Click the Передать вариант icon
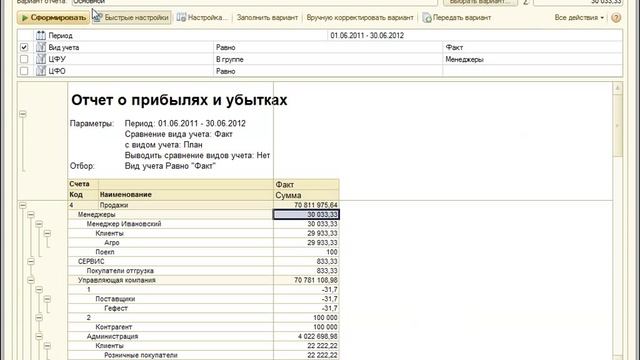Screen dimensions: 640x360 click(x=427, y=18)
